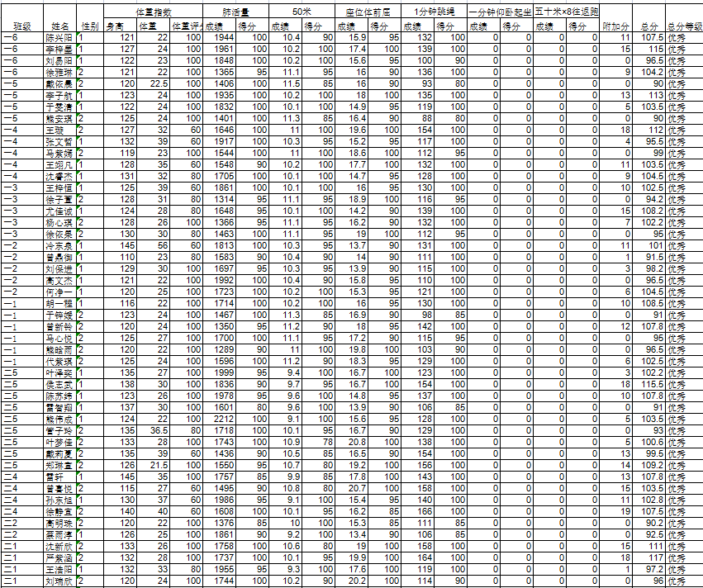Click the 50米 column group header
The width and height of the screenshot is (703, 588).
tap(302, 12)
